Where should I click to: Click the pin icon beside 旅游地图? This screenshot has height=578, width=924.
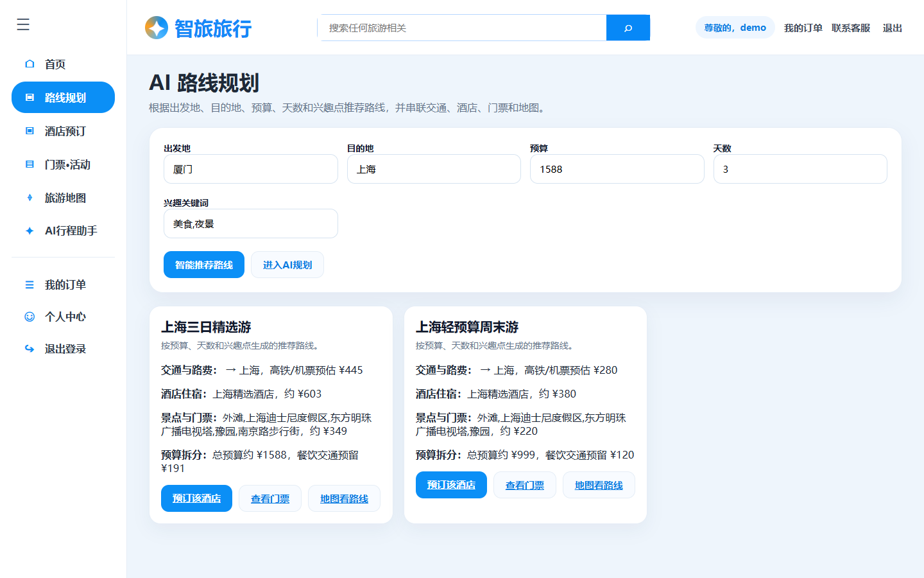click(30, 197)
